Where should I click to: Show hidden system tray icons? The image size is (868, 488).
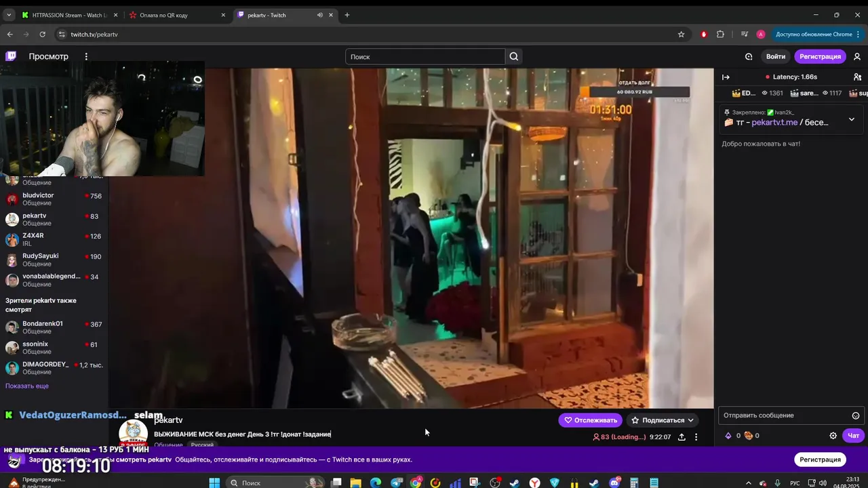click(749, 483)
